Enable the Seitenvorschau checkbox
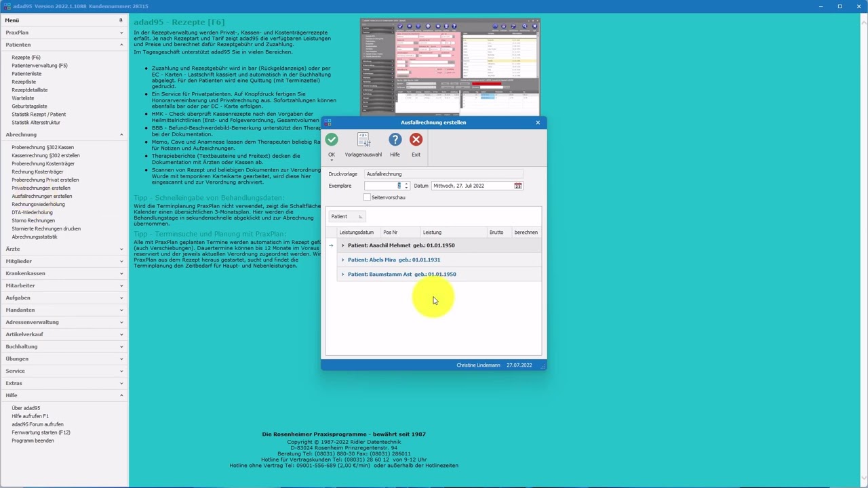The height and width of the screenshot is (488, 868). pos(367,197)
